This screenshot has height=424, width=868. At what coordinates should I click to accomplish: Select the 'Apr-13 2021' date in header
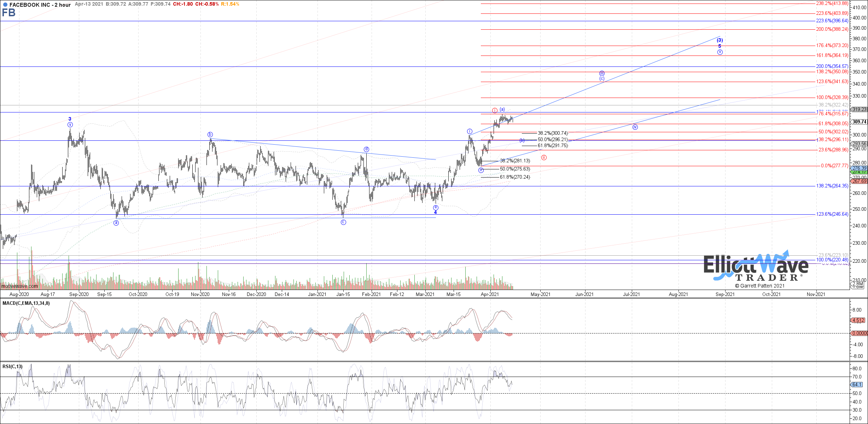pos(89,4)
